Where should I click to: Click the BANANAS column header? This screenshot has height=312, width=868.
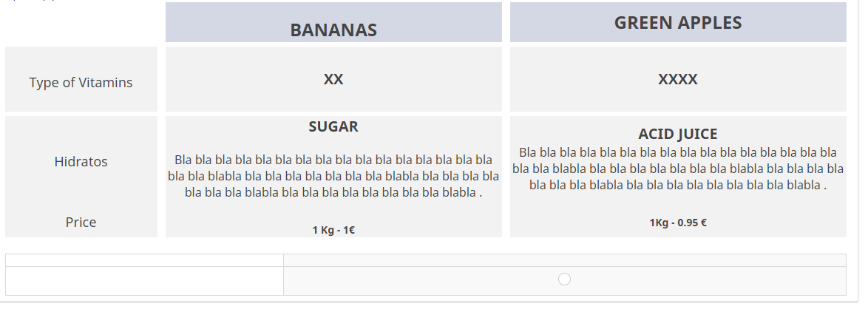[x=333, y=30]
